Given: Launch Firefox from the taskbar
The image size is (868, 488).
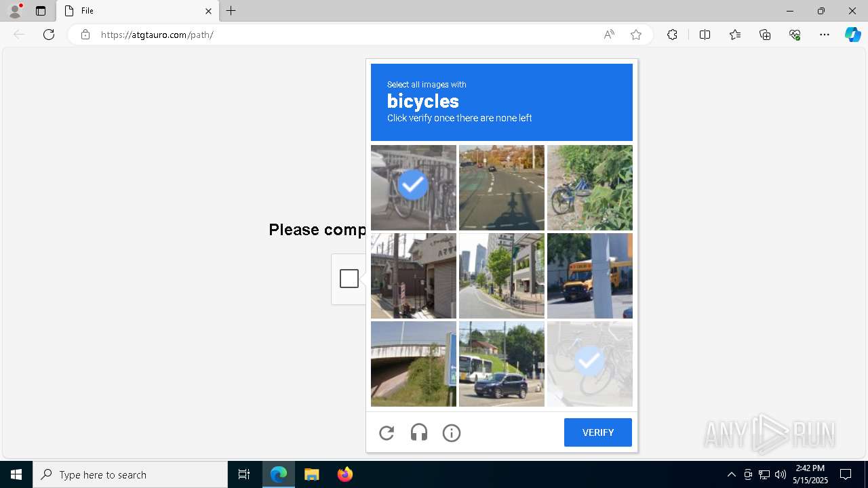Looking at the screenshot, I should [344, 474].
